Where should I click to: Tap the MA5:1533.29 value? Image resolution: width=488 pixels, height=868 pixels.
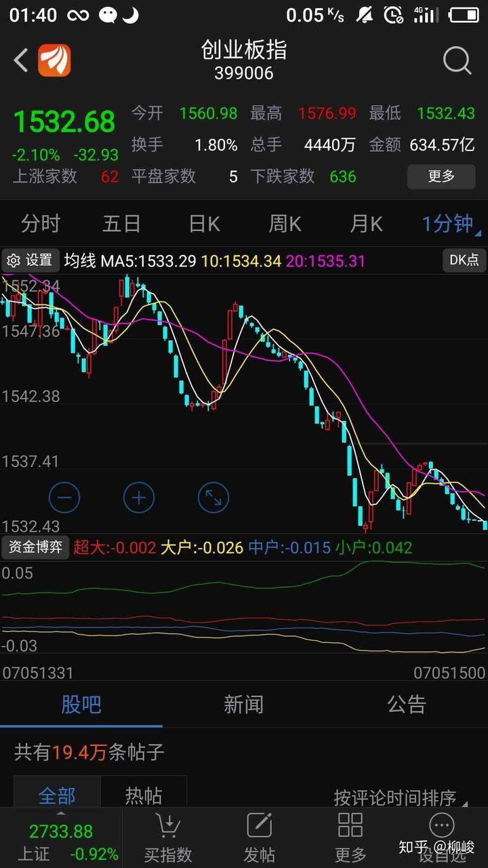pyautogui.click(x=148, y=260)
